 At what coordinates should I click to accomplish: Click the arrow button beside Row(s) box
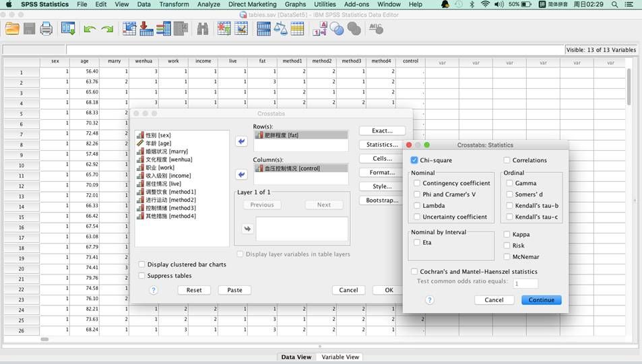[x=242, y=141]
